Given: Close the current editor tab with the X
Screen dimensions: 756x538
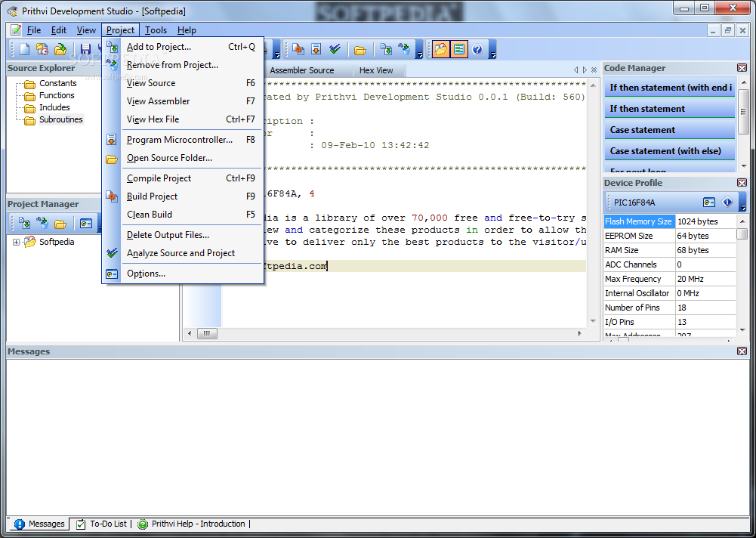Looking at the screenshot, I should (594, 70).
